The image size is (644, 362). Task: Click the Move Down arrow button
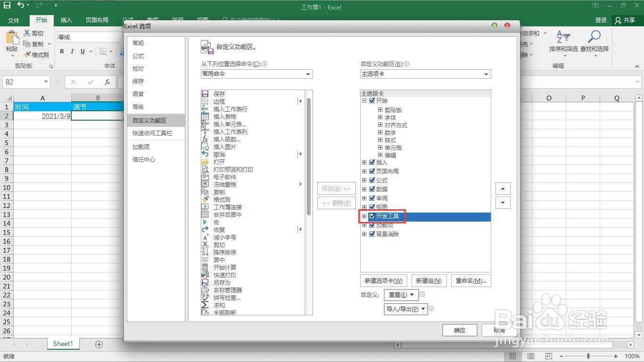point(503,203)
